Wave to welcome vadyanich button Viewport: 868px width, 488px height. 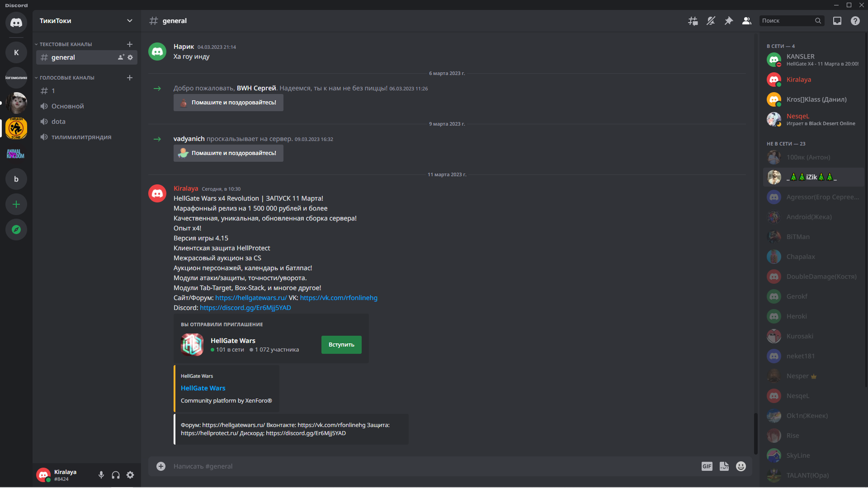(228, 153)
